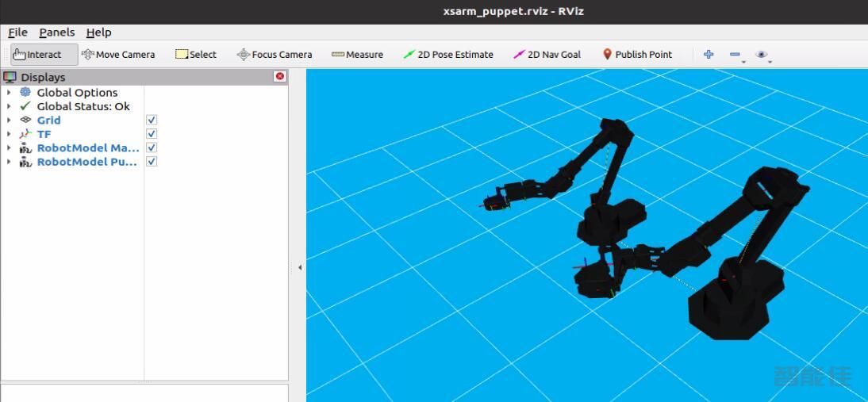Image resolution: width=868 pixels, height=402 pixels.
Task: Disable the RobotModel Master checkbox
Action: pos(152,147)
